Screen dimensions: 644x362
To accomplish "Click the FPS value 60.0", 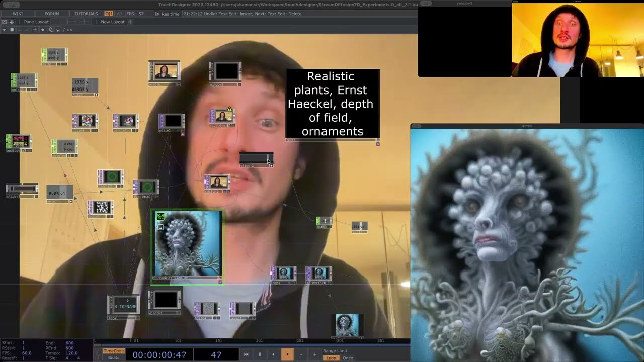I will tap(27, 353).
